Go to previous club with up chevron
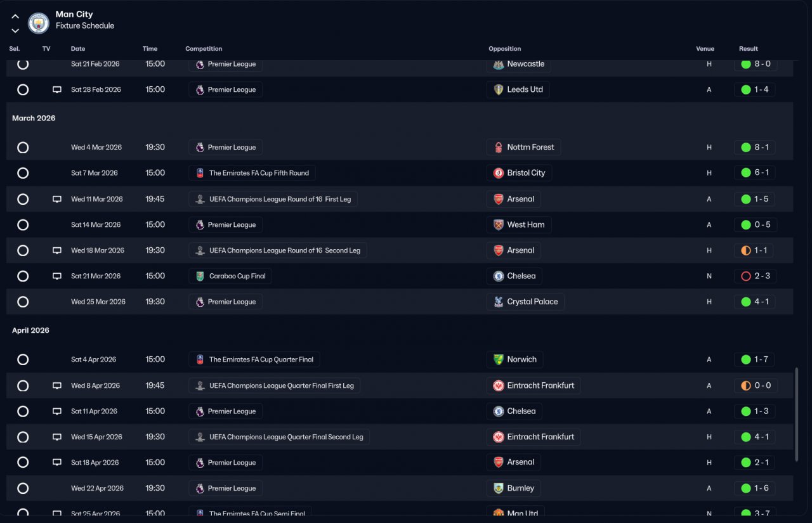The image size is (812, 523). [x=15, y=16]
